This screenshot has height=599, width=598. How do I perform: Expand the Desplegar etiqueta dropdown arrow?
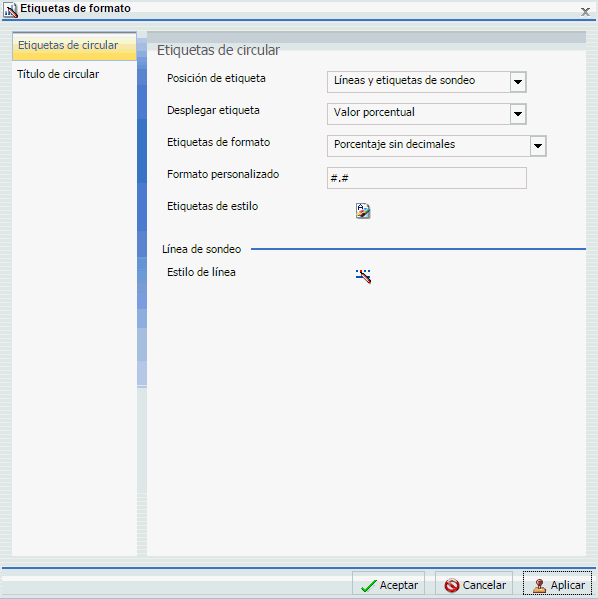click(518, 114)
